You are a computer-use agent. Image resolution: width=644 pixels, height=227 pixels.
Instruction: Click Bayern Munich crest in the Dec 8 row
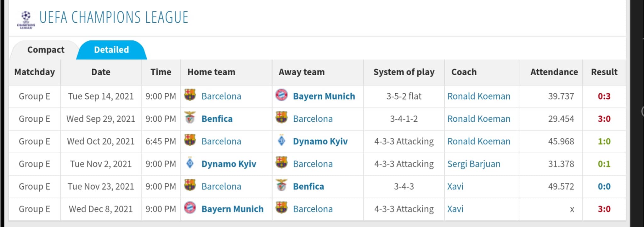coord(190,208)
